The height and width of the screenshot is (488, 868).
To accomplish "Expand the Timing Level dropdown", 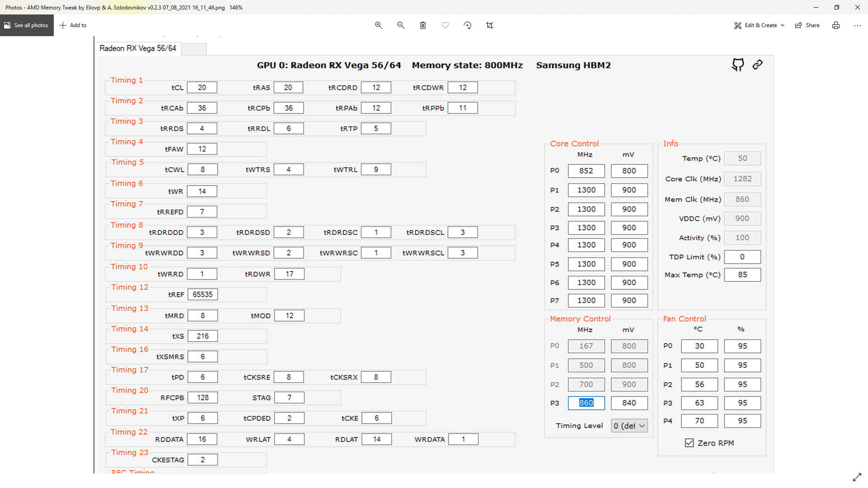I will [x=629, y=426].
